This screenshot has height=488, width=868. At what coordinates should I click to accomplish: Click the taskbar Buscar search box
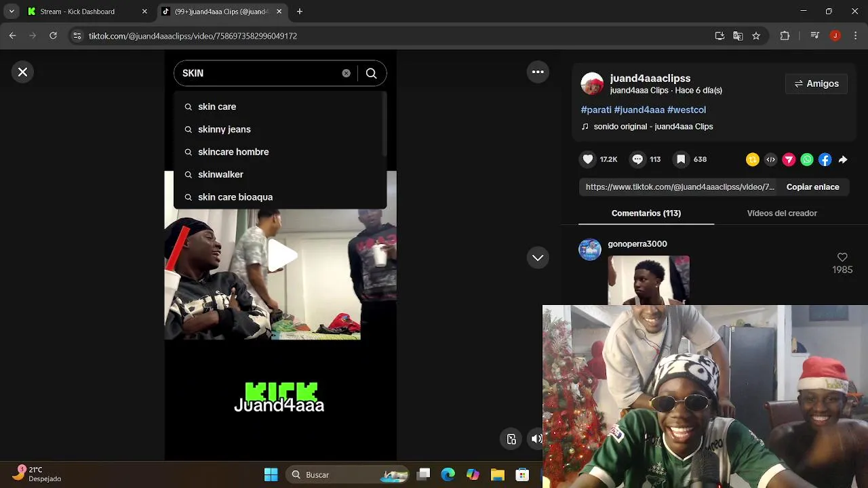(x=347, y=474)
